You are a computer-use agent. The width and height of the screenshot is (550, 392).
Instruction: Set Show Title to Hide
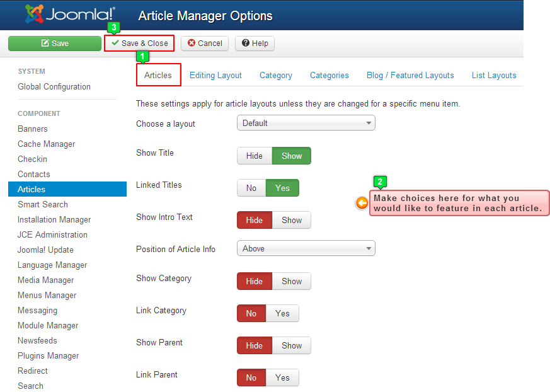pos(255,156)
